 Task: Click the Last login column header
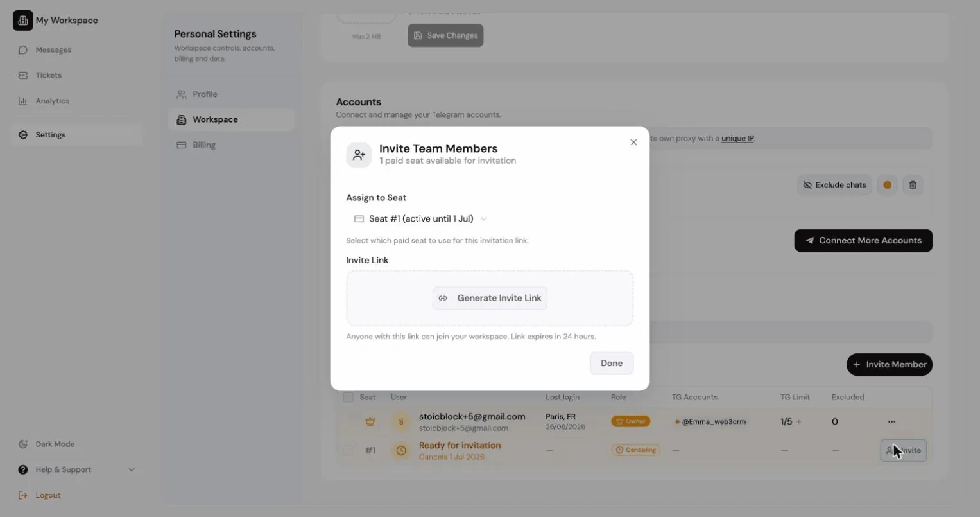[x=562, y=397]
